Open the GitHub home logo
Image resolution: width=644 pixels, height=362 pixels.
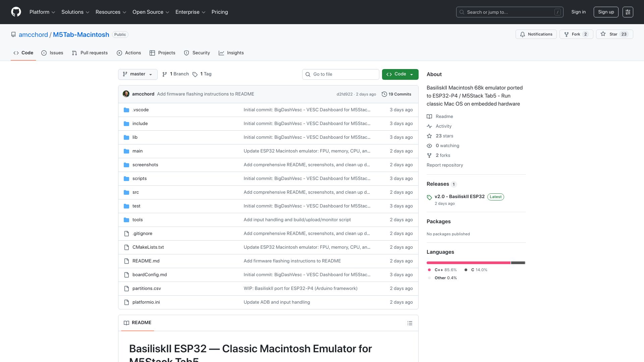pyautogui.click(x=16, y=12)
